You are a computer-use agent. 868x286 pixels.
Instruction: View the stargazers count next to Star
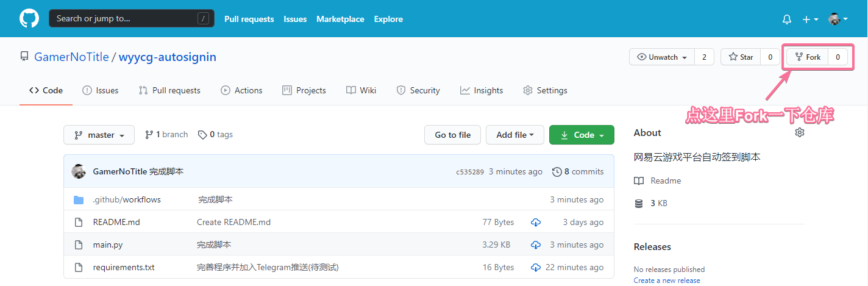(x=770, y=57)
